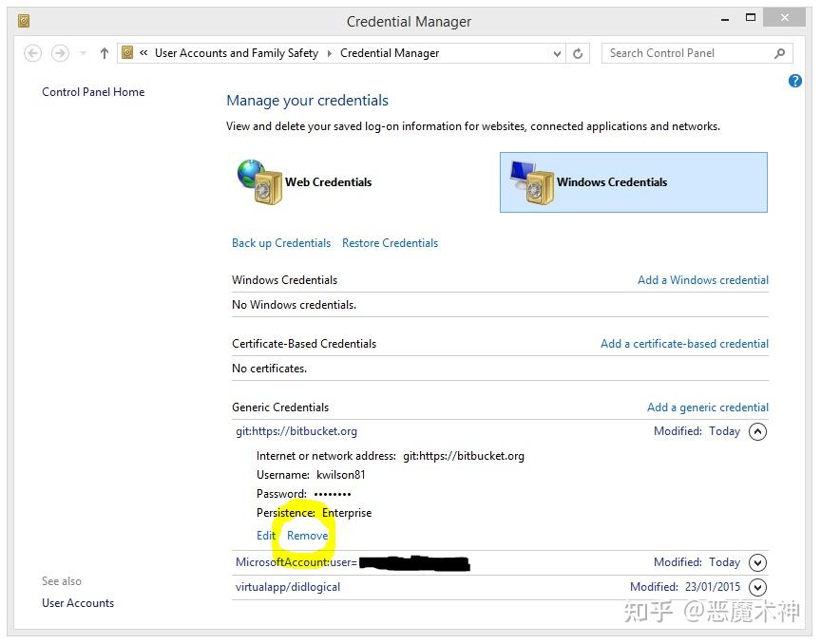Navigate up one level with the up arrow

104,53
